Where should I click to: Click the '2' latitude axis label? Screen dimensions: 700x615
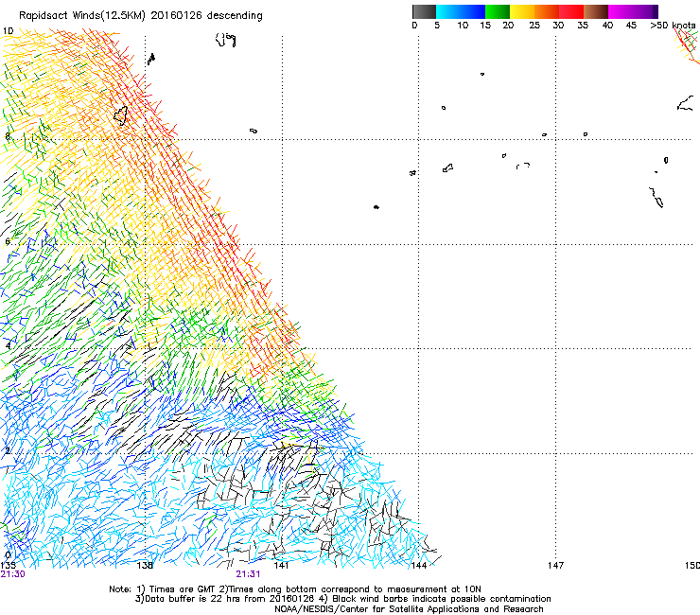pos(8,450)
